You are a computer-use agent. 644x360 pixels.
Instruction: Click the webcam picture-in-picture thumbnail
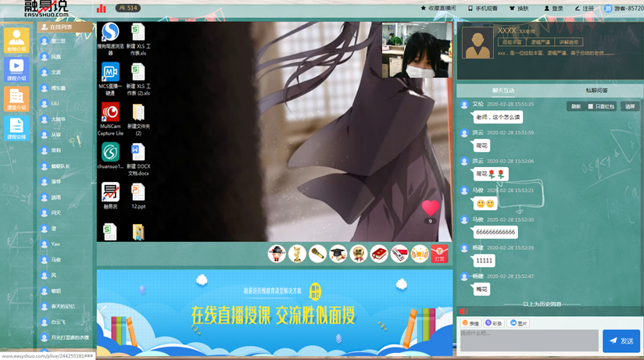(417, 50)
